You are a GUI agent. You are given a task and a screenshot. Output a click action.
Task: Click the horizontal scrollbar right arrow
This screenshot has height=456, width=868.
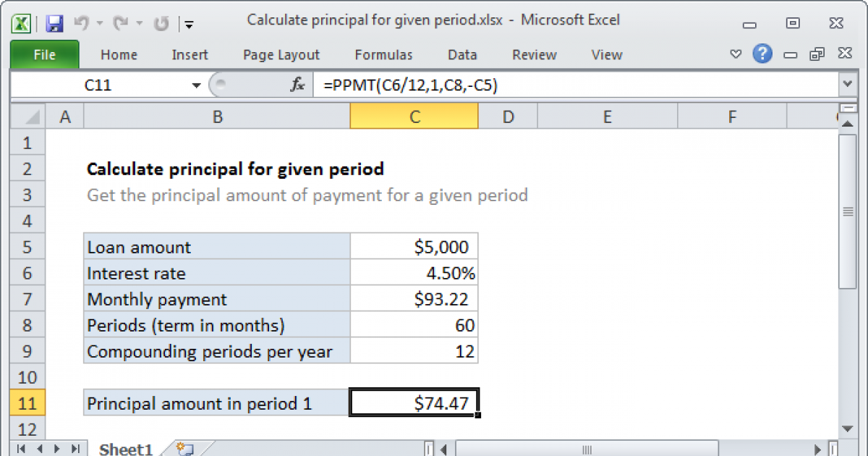coord(817,449)
